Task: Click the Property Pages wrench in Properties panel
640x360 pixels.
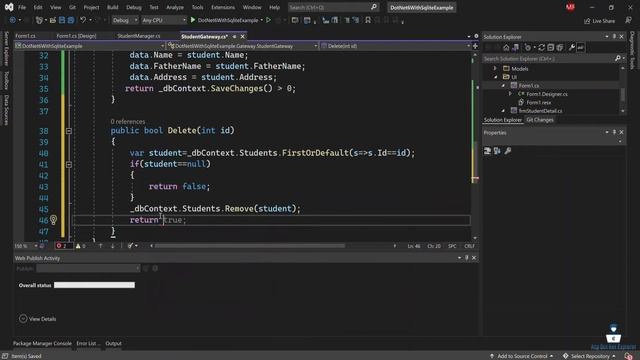Action: coord(508,151)
